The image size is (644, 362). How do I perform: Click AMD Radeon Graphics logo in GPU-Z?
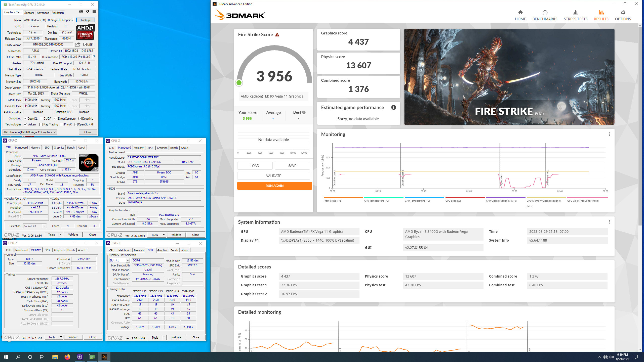[x=85, y=32]
